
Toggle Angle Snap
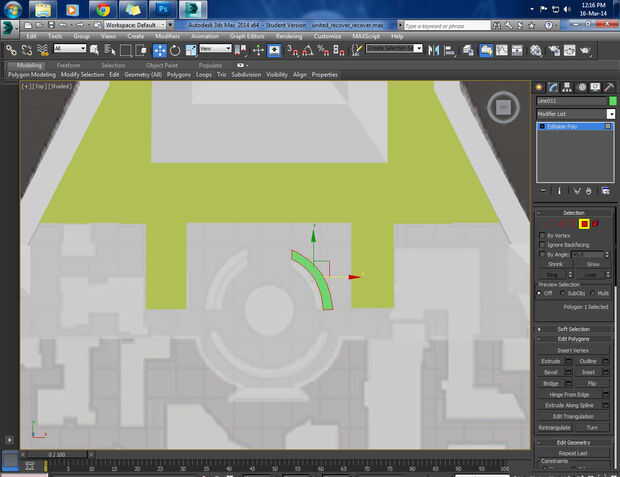coord(308,50)
